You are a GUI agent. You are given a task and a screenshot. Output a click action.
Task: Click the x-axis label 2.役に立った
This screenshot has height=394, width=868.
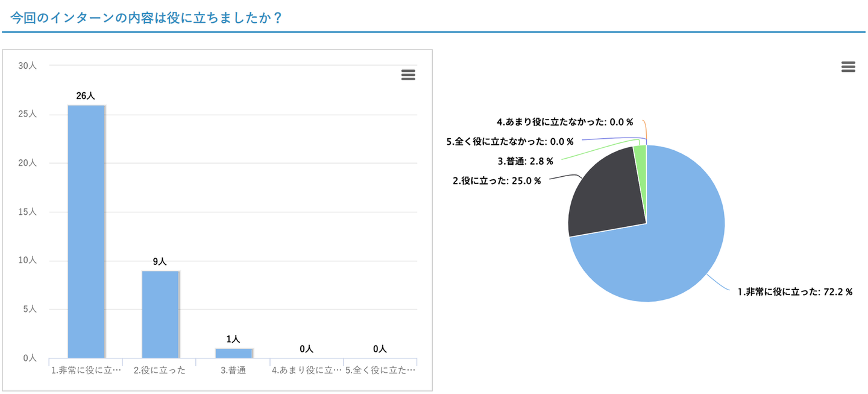point(160,370)
